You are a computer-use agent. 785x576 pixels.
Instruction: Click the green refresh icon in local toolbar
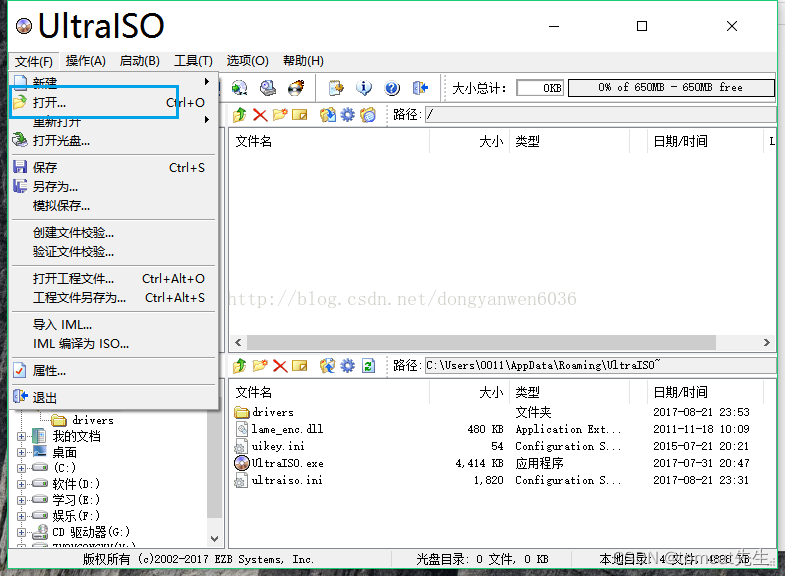tap(368, 366)
